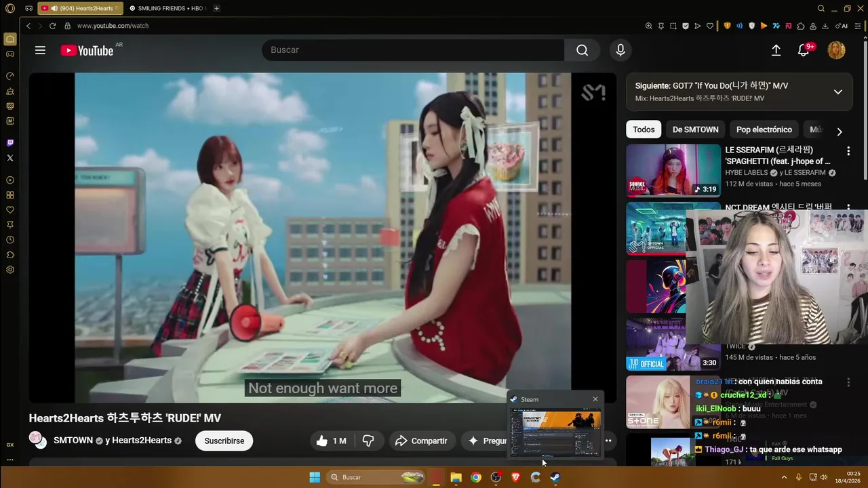The width and height of the screenshot is (868, 488).
Task: Show hidden system tray icons
Action: (x=785, y=477)
